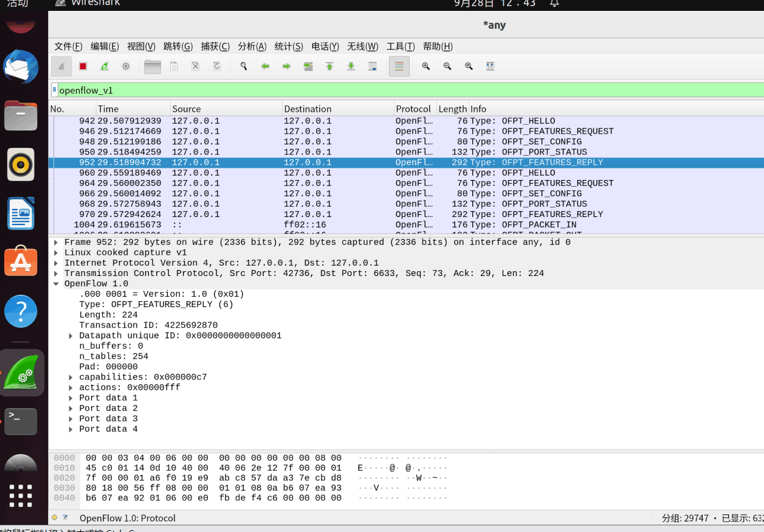Show all applications grid
Viewport: 764px width, 532px height.
tap(21, 496)
